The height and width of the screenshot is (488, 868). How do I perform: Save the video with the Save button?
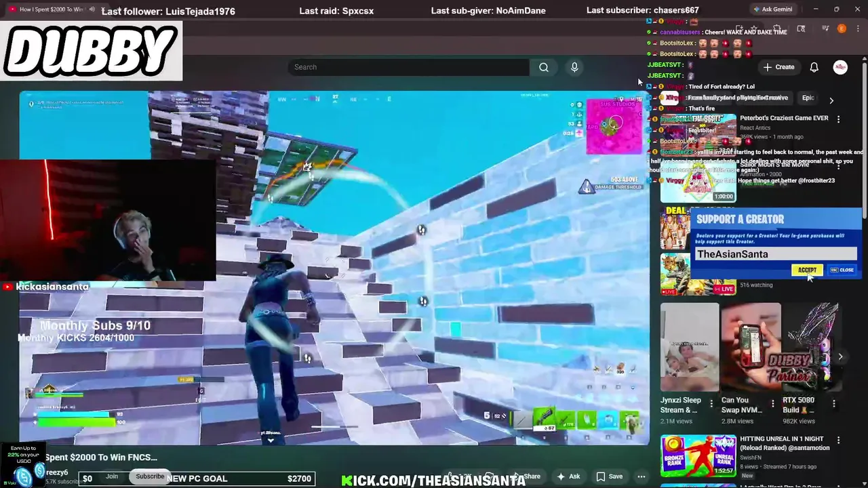[609, 476]
